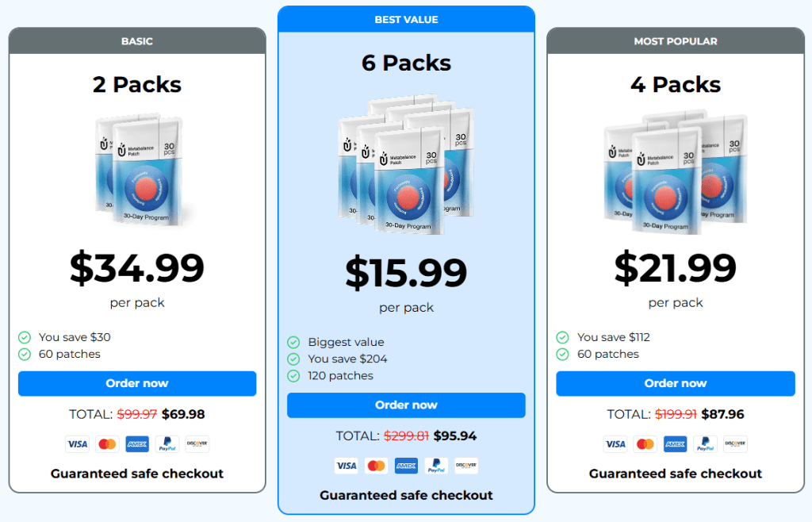Click the Discover icon in 4 Packs plan

(735, 444)
